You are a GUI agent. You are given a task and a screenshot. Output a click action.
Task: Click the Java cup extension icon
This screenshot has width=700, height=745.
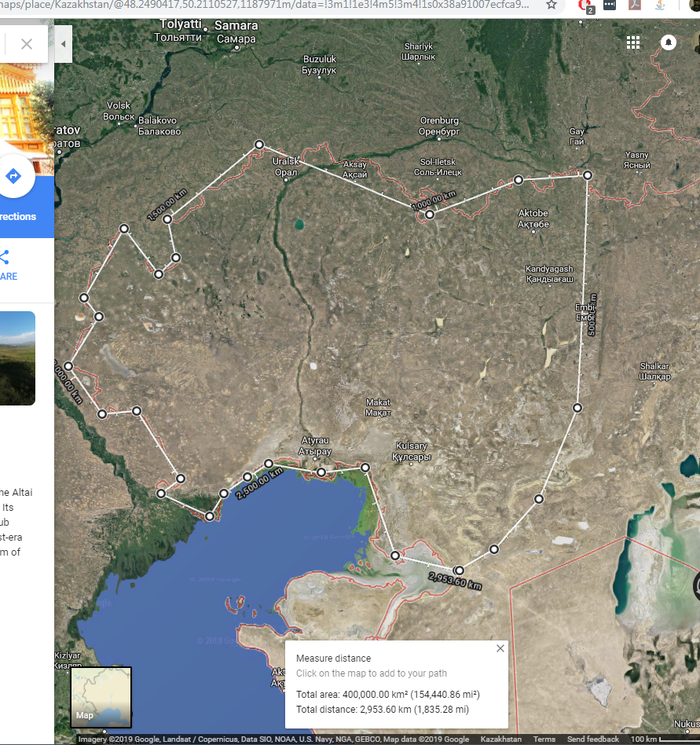click(x=660, y=6)
